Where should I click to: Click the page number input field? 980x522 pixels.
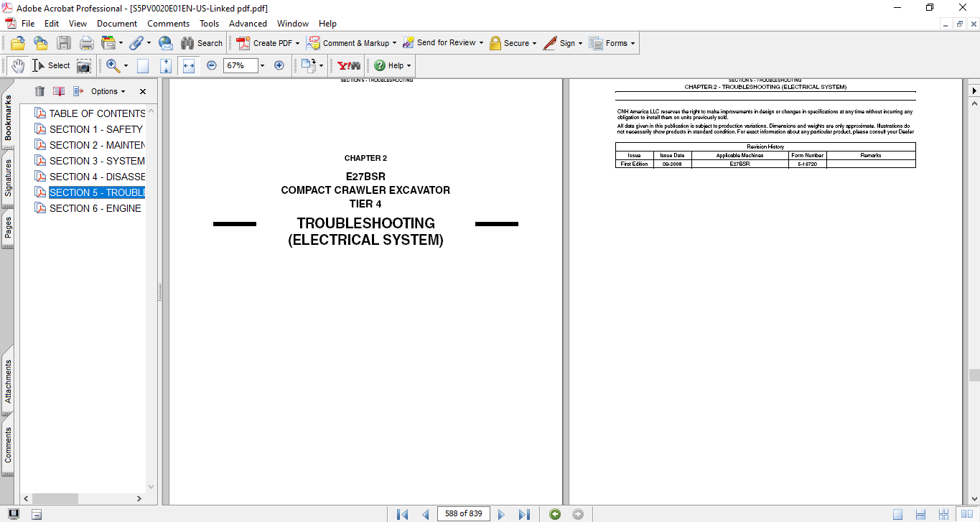[463, 514]
